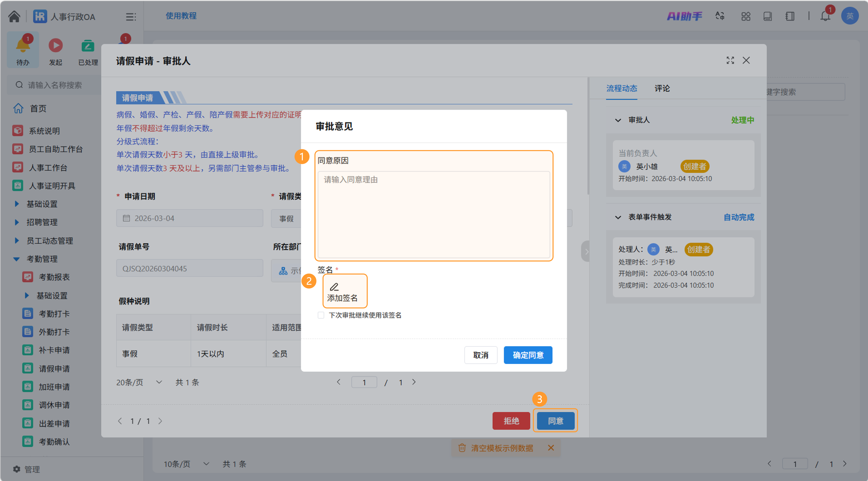Click the 确定同意 button
This screenshot has height=481, width=868.
click(528, 355)
